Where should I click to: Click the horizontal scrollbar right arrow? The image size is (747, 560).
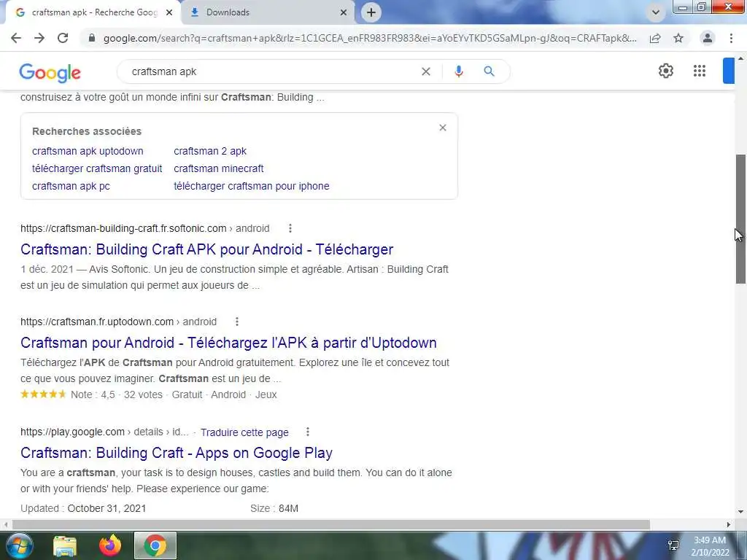point(729,525)
